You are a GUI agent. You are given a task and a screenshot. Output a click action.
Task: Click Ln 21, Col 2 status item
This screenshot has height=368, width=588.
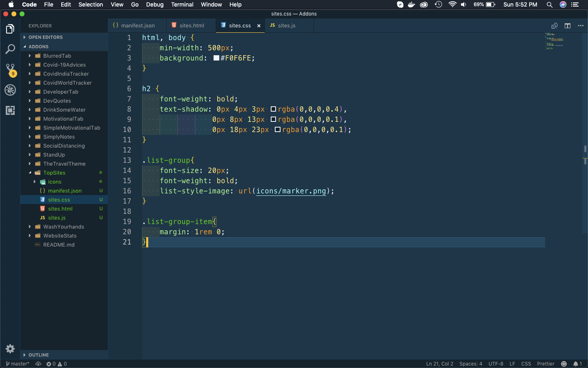point(439,364)
